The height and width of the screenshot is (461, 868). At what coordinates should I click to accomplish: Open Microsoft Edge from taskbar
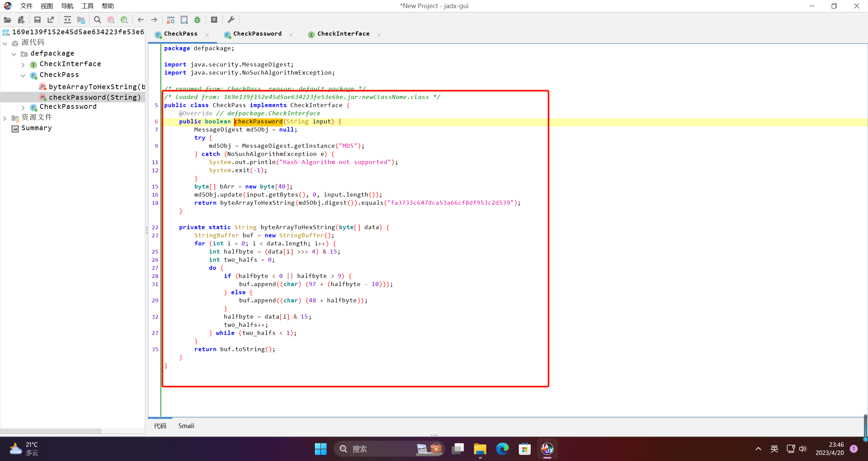coord(503,449)
